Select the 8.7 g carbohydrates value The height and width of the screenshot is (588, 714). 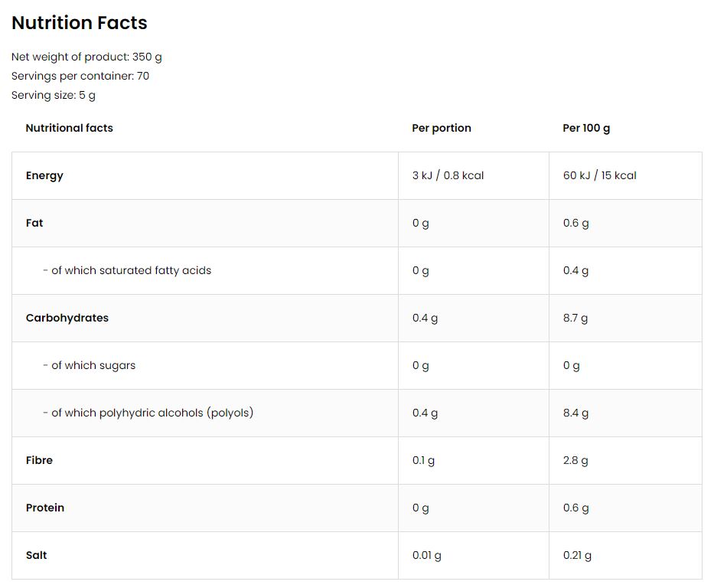575,318
